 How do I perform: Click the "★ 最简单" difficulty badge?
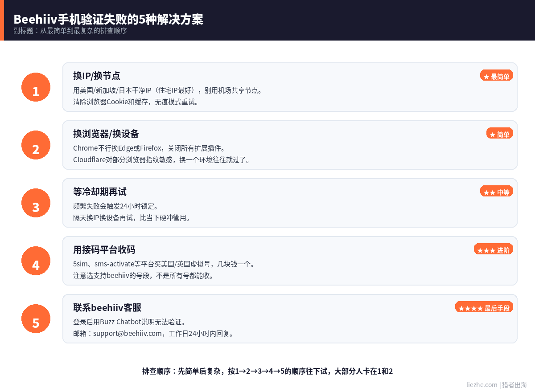(496, 76)
